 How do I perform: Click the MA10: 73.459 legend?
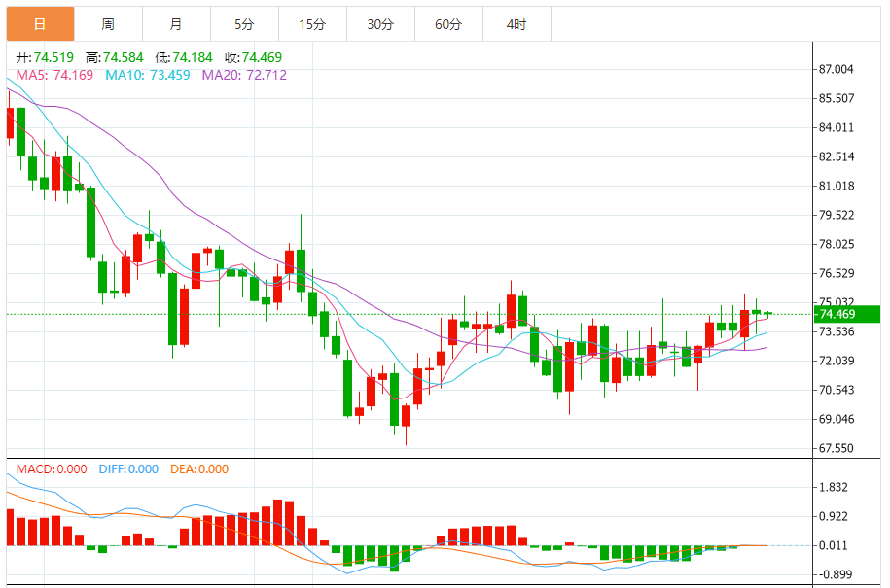point(148,75)
